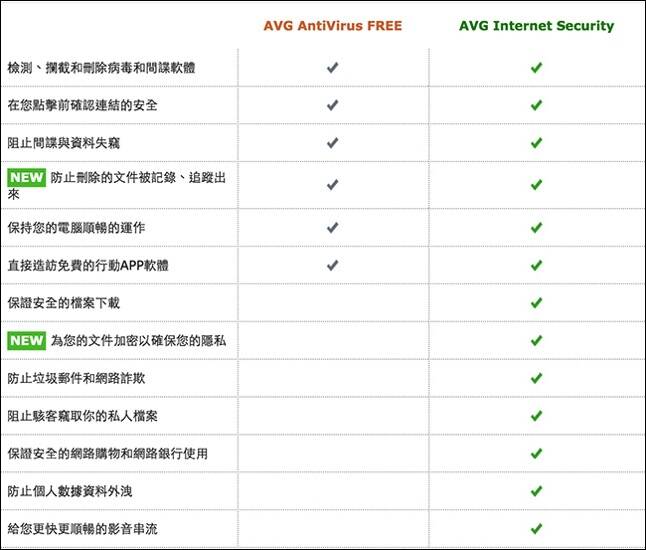Click the green checkmark for file encryption privacy

[x=536, y=341]
